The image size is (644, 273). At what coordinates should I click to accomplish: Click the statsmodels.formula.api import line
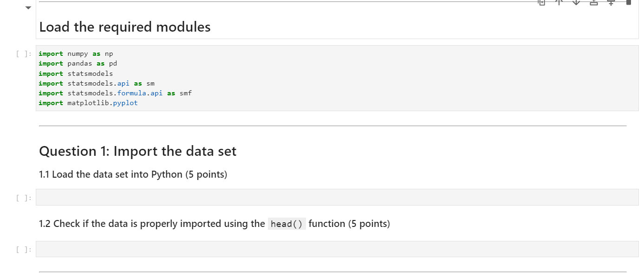(114, 93)
